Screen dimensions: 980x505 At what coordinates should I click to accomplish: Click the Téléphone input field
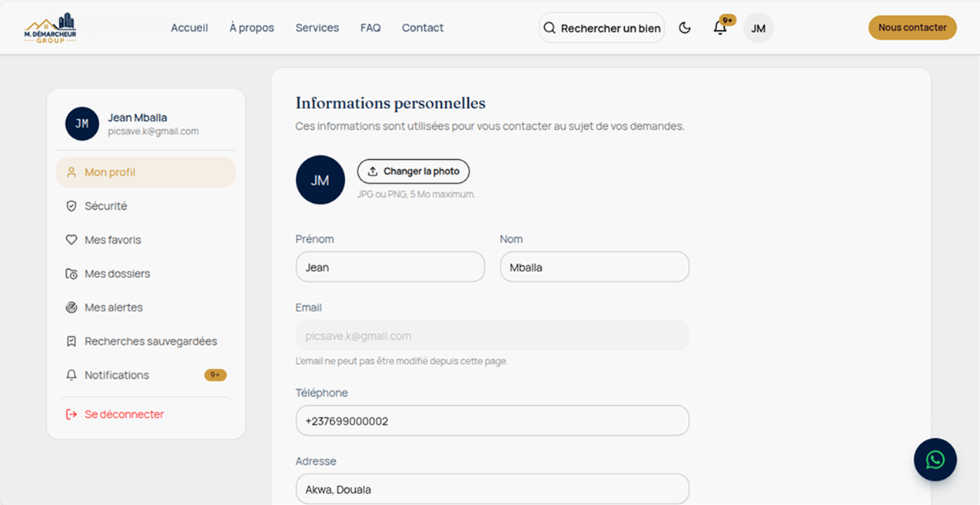coord(493,421)
